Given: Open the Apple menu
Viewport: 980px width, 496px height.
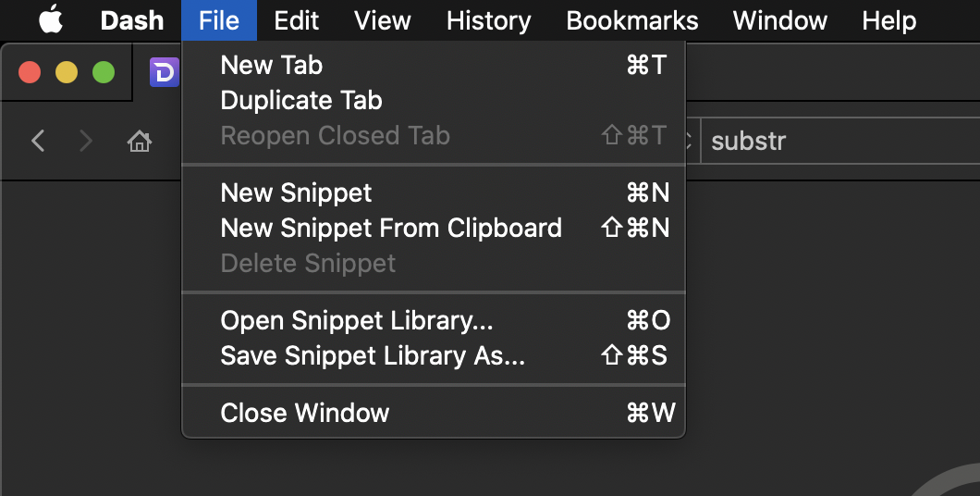Looking at the screenshot, I should (49, 19).
